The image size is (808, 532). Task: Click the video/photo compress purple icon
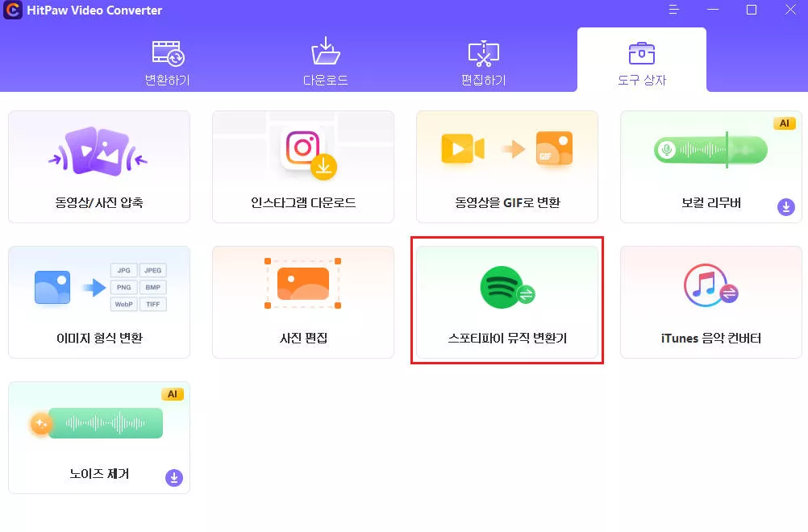coord(98,152)
